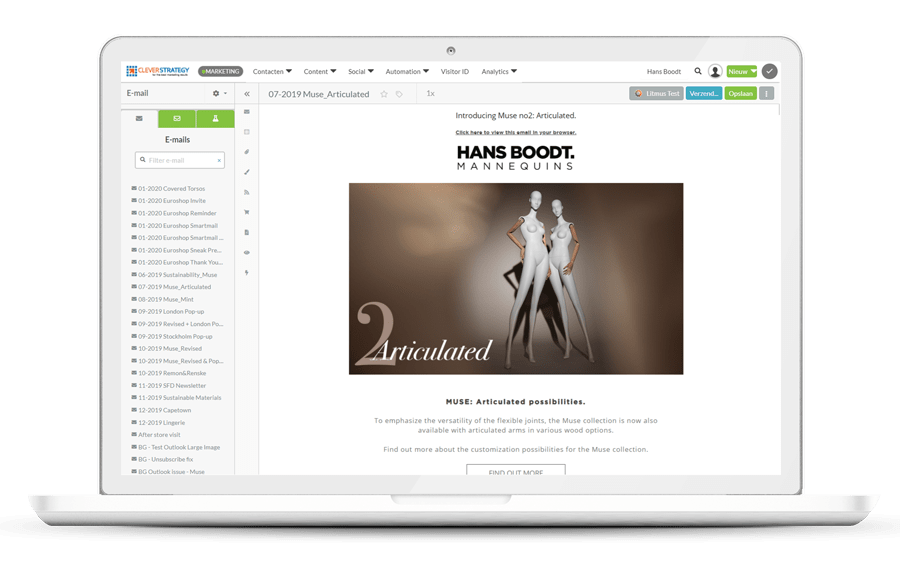Collapse the sidebar with the double chevron
Viewport: 900px width, 568px height.
tap(247, 94)
